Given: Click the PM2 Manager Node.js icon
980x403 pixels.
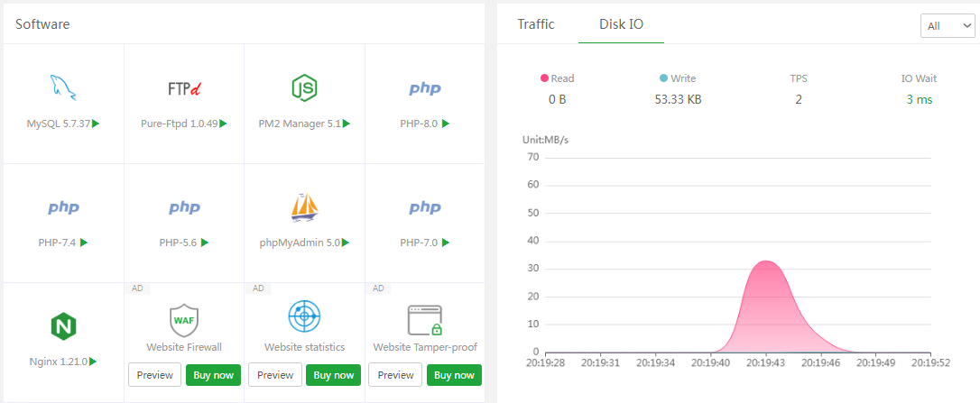Looking at the screenshot, I should [x=304, y=88].
